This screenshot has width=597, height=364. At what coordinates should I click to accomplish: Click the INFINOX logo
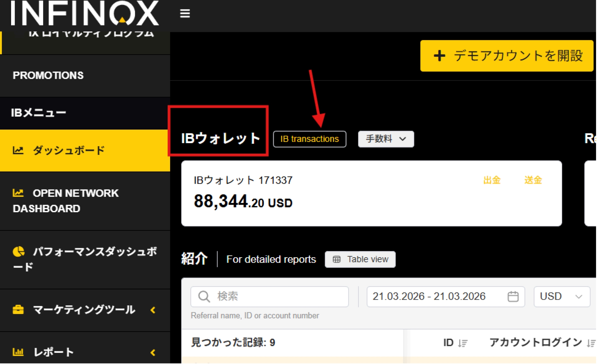[85, 13]
